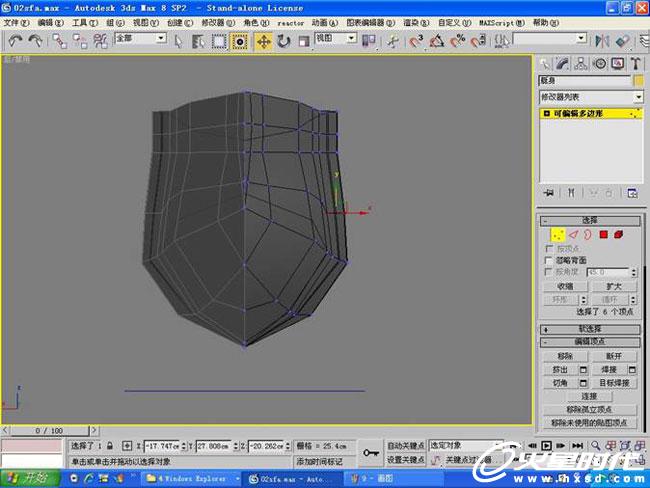
Task: Switch to the Create command panel
Action: pyautogui.click(x=545, y=64)
